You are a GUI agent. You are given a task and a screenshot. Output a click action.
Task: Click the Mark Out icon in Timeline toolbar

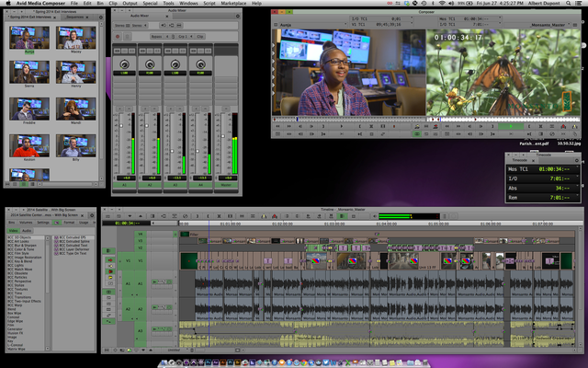[208, 216]
